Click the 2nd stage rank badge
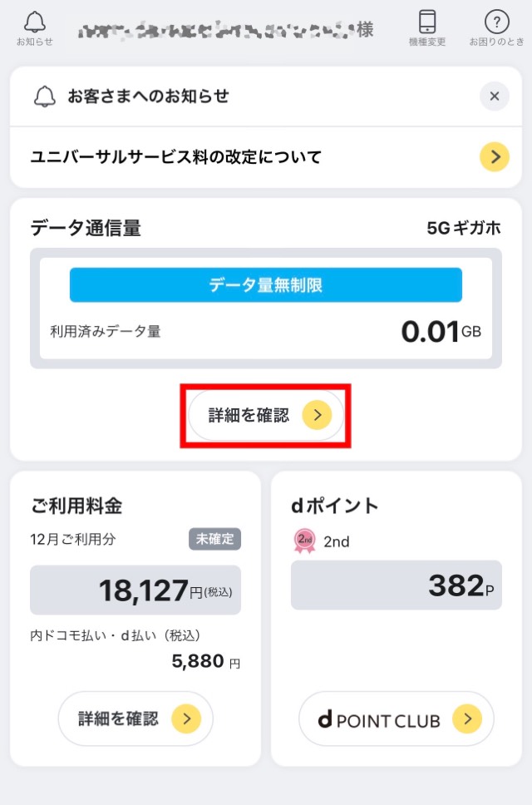This screenshot has height=805, width=532. 305,541
